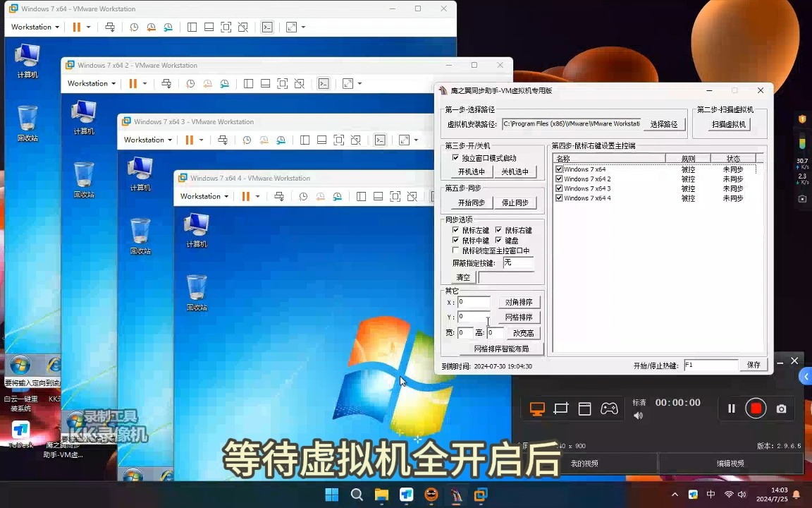Uncheck Windows 7 x64 4 in VM list
Screen dimensions: 812x508
tap(559, 198)
